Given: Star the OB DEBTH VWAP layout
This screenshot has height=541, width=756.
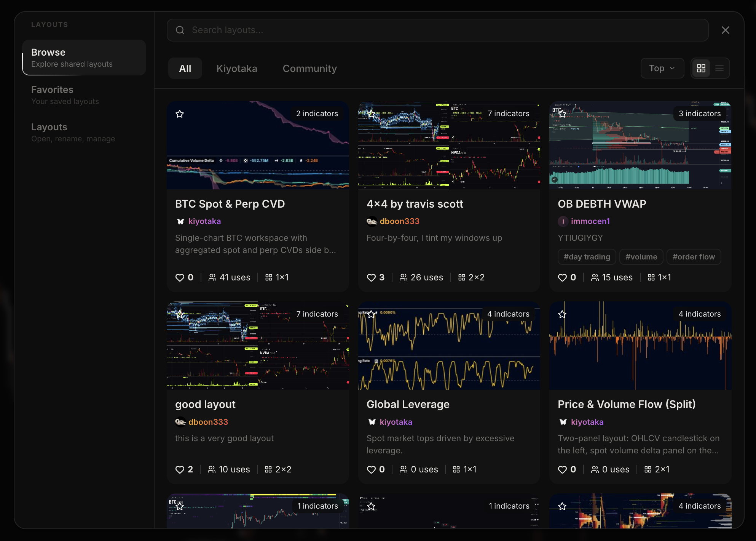Looking at the screenshot, I should (562, 114).
